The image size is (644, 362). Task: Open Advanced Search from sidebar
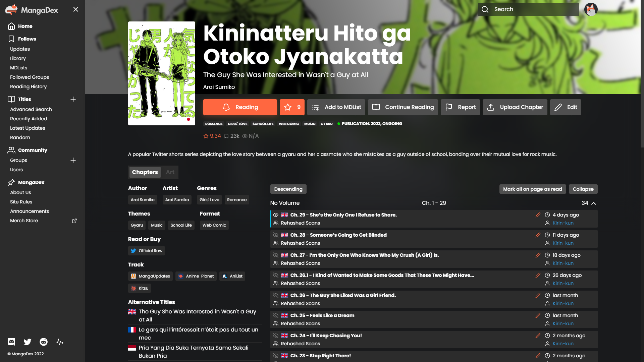31,109
